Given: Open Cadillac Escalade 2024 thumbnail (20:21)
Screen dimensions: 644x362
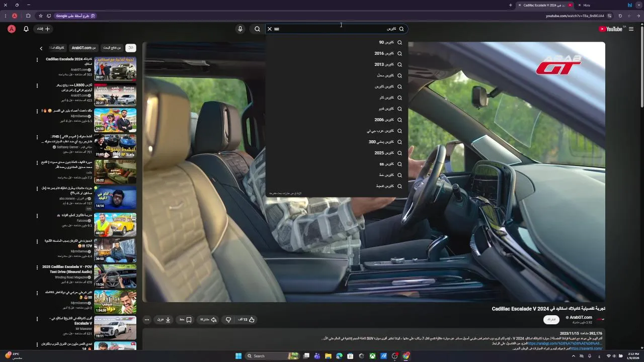Looking at the screenshot, I should 115,68.
